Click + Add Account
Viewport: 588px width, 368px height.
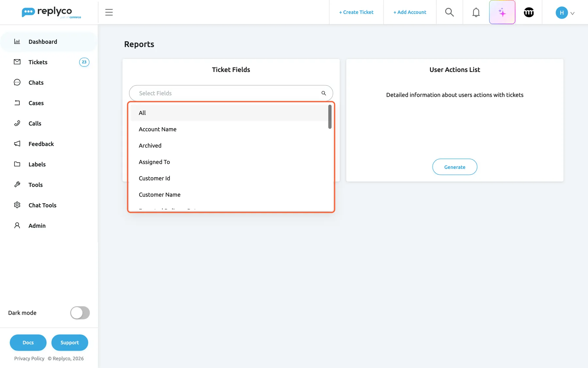(410, 12)
